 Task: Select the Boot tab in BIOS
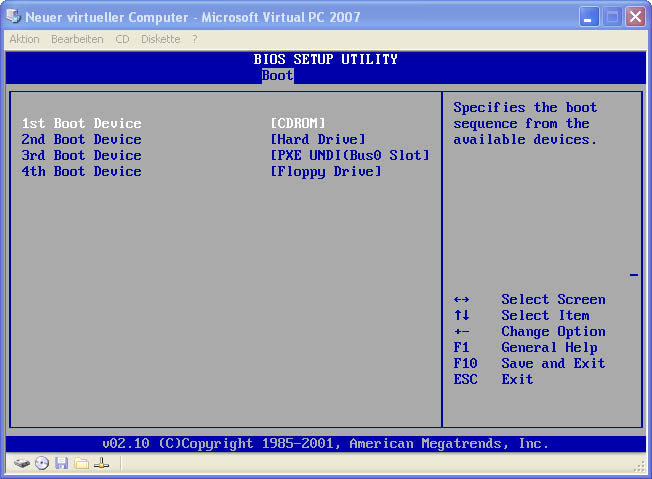click(277, 76)
